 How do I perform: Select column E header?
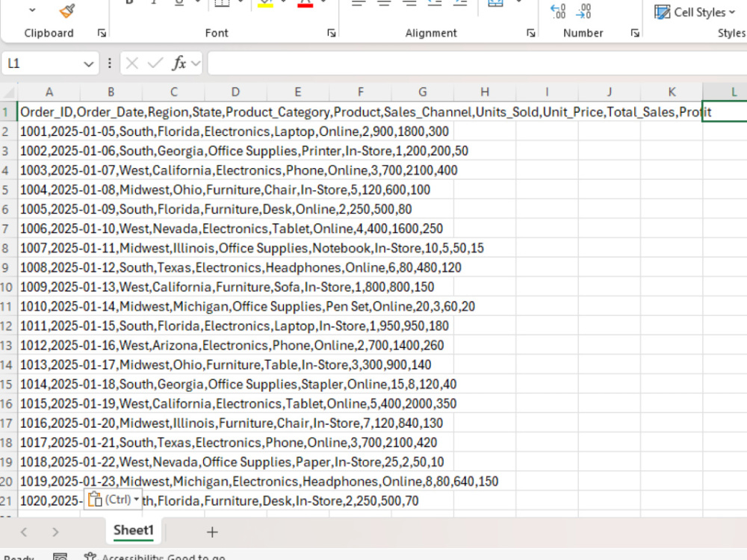click(298, 91)
